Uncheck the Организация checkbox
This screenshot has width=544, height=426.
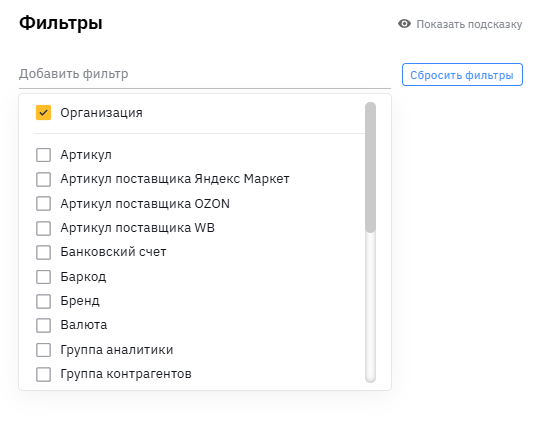coord(43,113)
